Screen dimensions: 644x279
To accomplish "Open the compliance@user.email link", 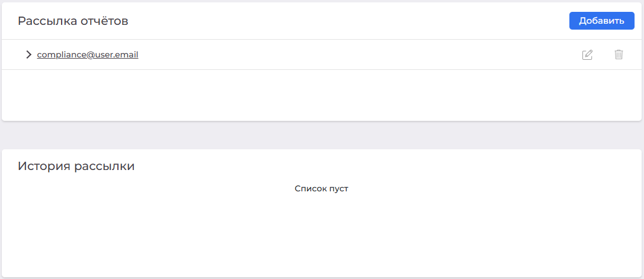I will coord(88,54).
